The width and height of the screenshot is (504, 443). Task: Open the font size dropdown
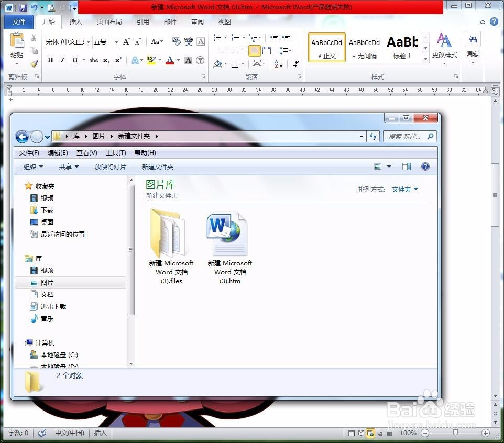[x=116, y=42]
